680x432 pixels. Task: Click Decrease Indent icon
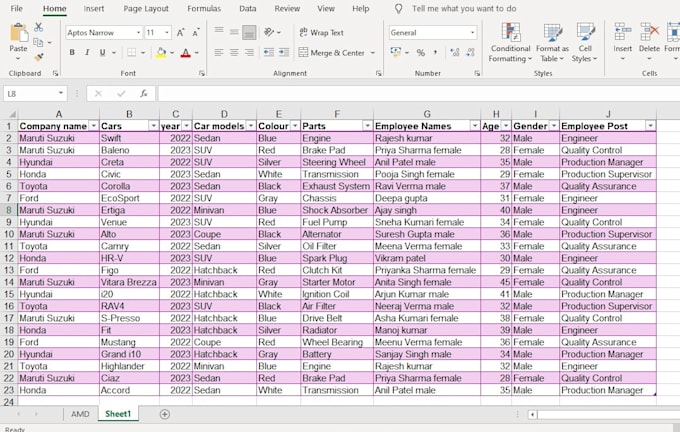click(x=269, y=52)
